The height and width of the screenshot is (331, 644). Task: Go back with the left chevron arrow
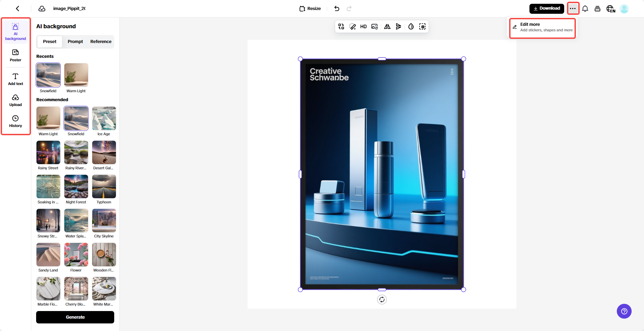tap(18, 9)
